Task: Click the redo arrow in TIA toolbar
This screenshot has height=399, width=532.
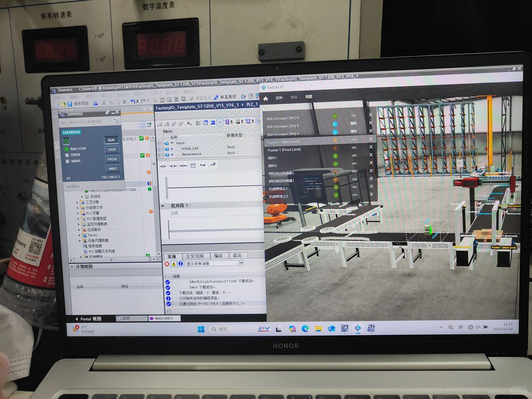Action: (x=143, y=101)
